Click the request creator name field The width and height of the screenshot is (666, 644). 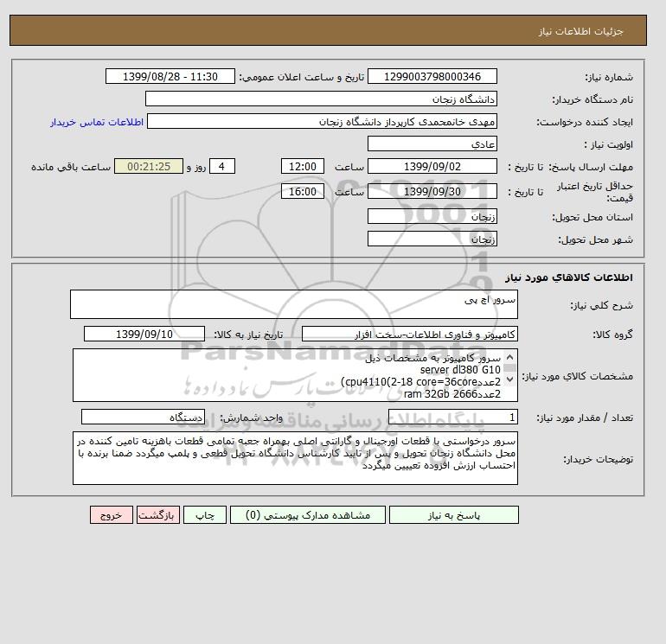coord(322,122)
